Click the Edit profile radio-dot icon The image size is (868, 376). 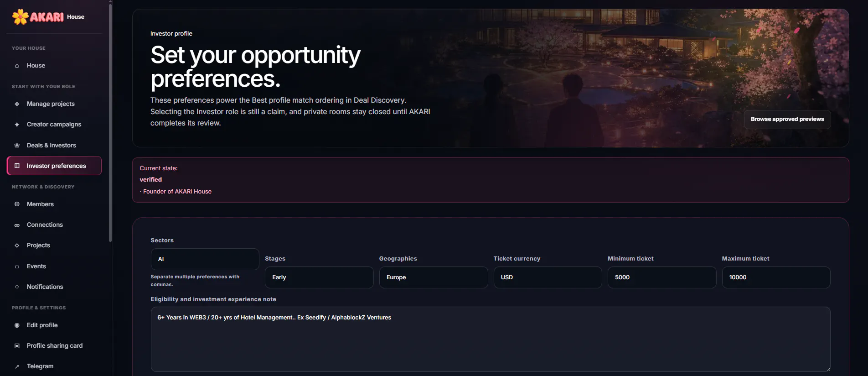pos(17,325)
